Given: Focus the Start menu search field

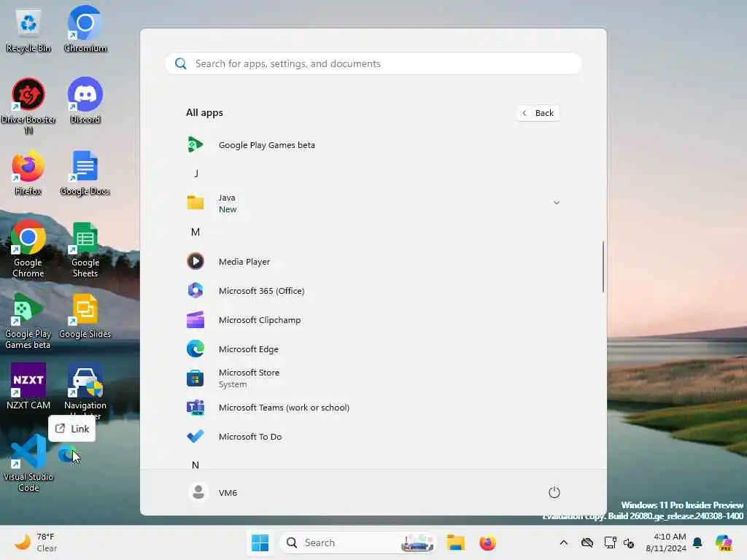Looking at the screenshot, I should click(373, 64).
